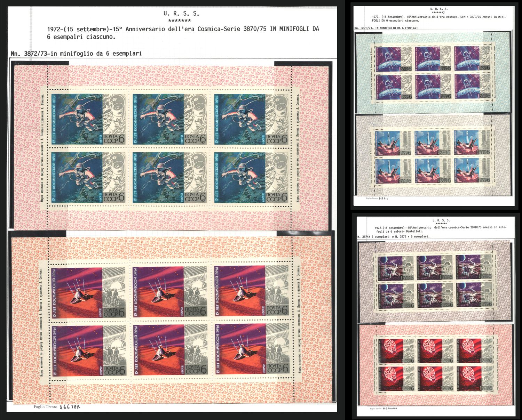This screenshot has height=420, width=522.
Task: Select the rocket launch minisheet
Action: [x=433, y=156]
